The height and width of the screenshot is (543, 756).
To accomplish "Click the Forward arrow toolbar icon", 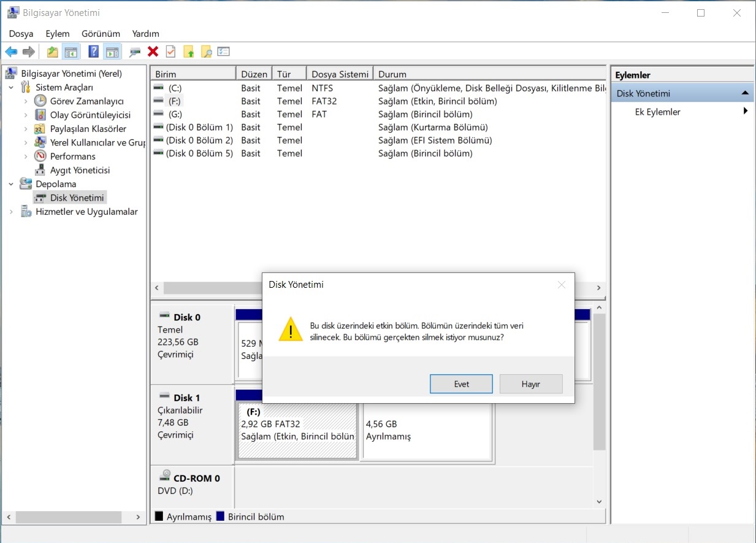I will click(x=28, y=52).
